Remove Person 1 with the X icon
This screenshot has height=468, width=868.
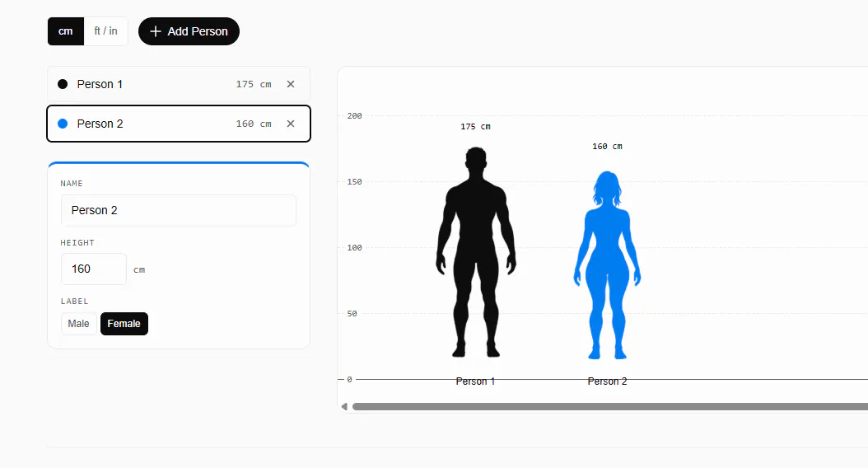(x=291, y=84)
